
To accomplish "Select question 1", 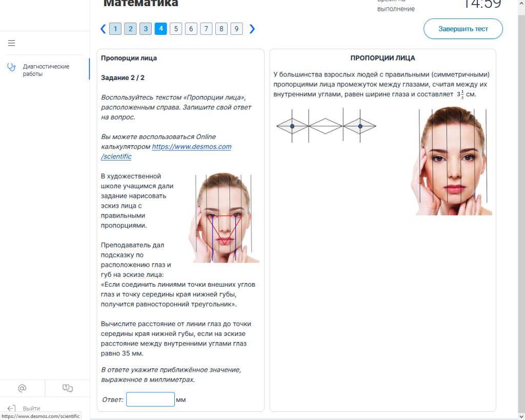I will [x=115, y=29].
